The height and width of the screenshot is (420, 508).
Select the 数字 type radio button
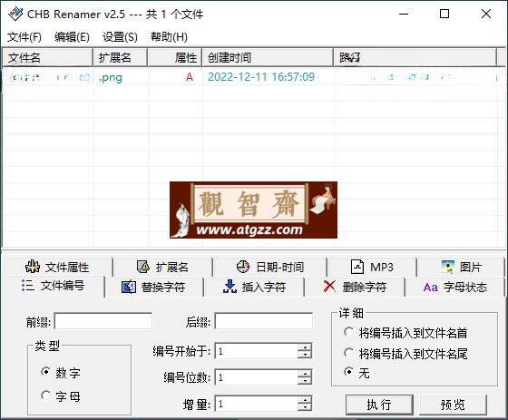(45, 372)
